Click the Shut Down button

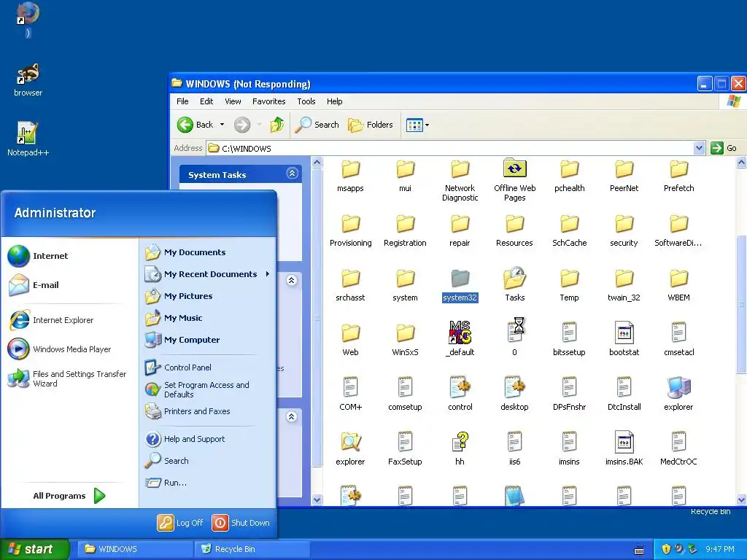(x=241, y=523)
